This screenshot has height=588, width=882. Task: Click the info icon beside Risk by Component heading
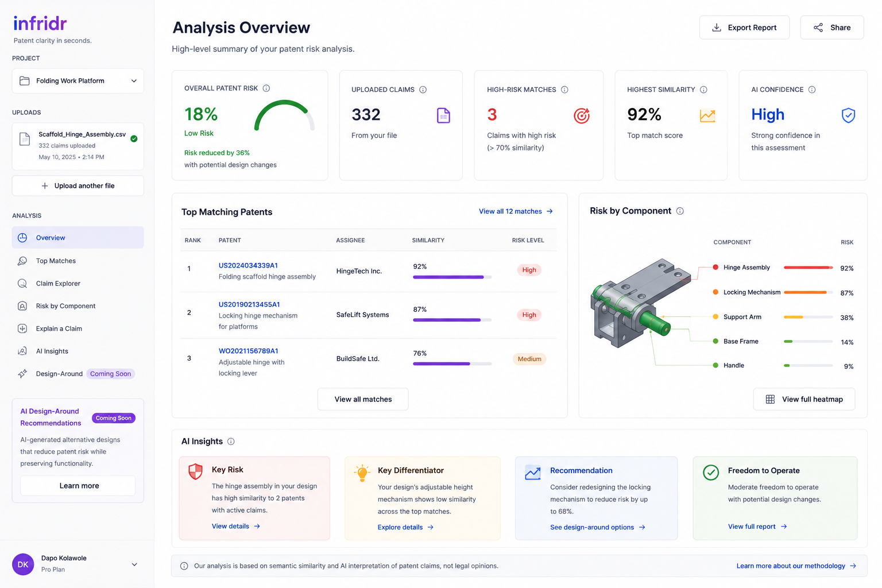click(x=680, y=211)
